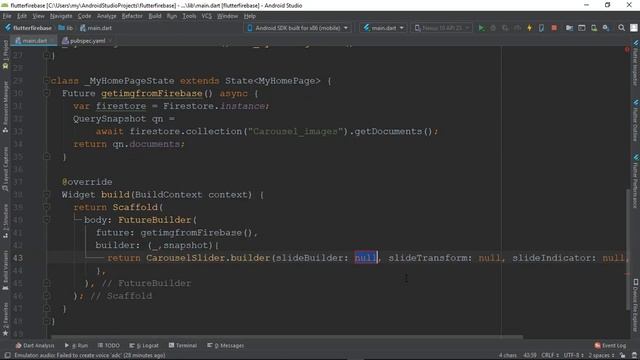Click the Profile app icon in toolbar
This screenshot has width=640, height=360.
517,28
